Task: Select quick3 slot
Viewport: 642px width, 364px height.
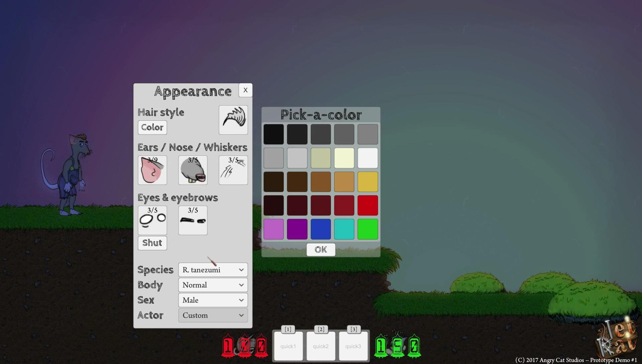Action: (353, 346)
